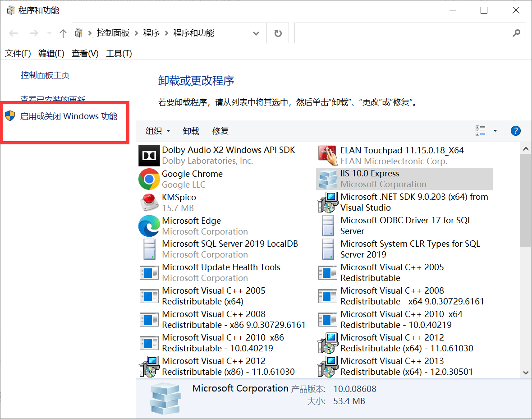The width and height of the screenshot is (532, 419).
Task: Select Visual C++ 2005 Redistributable (x64) icon
Action: click(149, 296)
